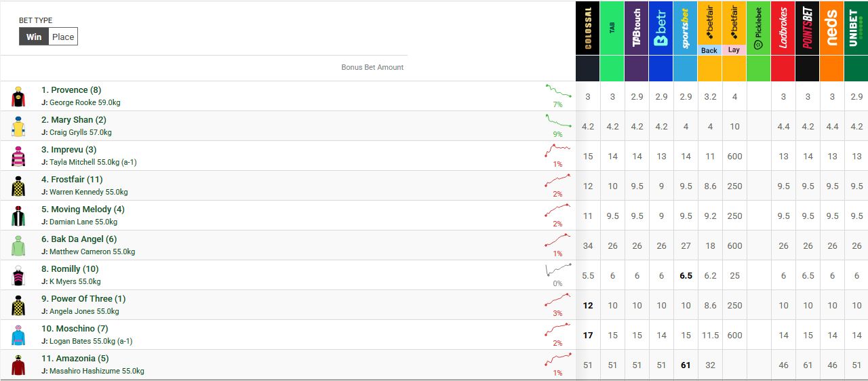868x381 pixels.
Task: Click Romilly's bold 6.5 Sportsbet odds
Action: click(x=686, y=276)
